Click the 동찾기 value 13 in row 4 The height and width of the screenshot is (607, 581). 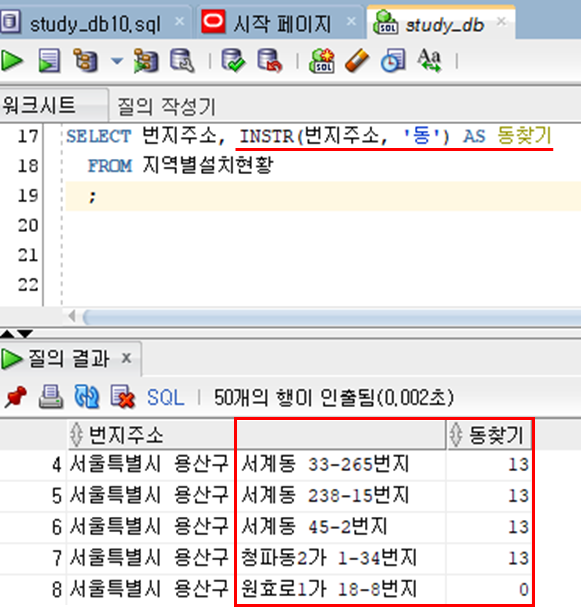pyautogui.click(x=518, y=464)
